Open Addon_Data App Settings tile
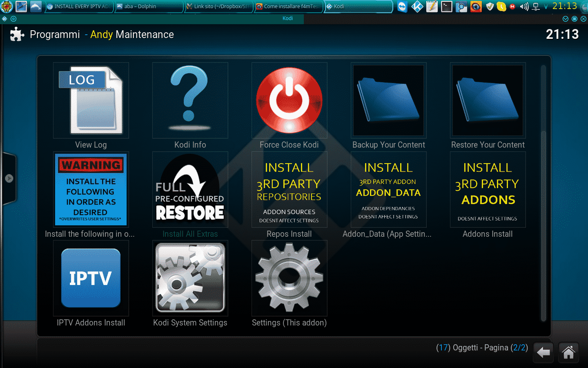 point(389,190)
